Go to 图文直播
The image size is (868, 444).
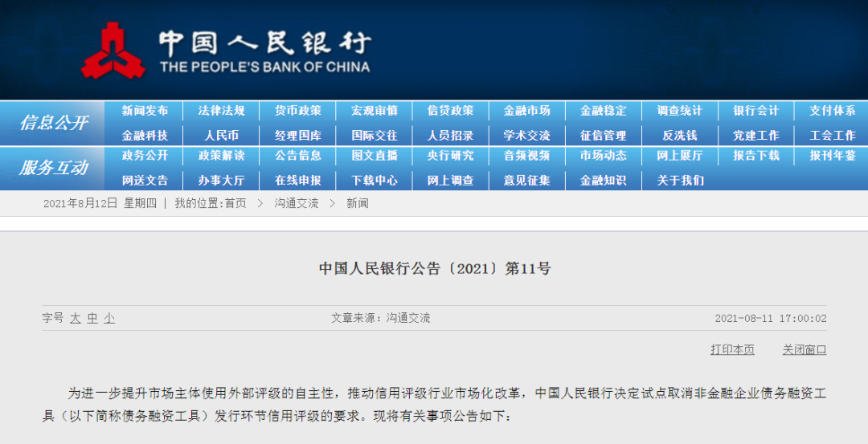(x=375, y=156)
